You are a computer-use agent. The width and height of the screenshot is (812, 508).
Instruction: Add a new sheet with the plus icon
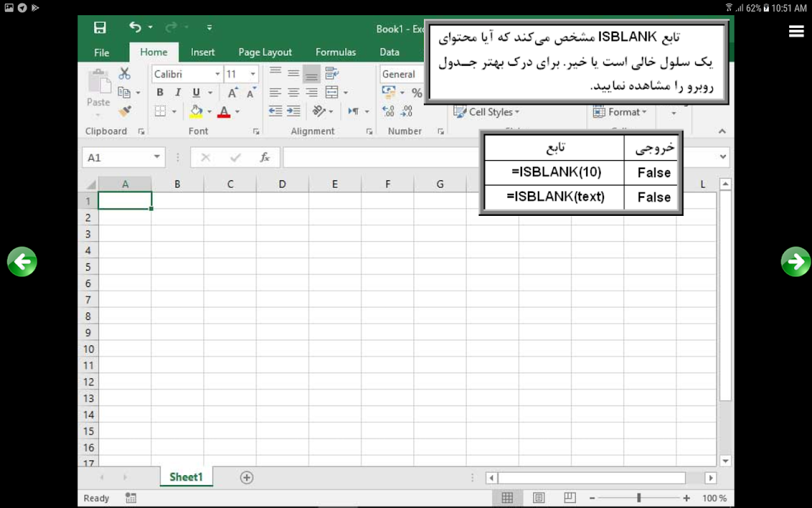coord(247,478)
